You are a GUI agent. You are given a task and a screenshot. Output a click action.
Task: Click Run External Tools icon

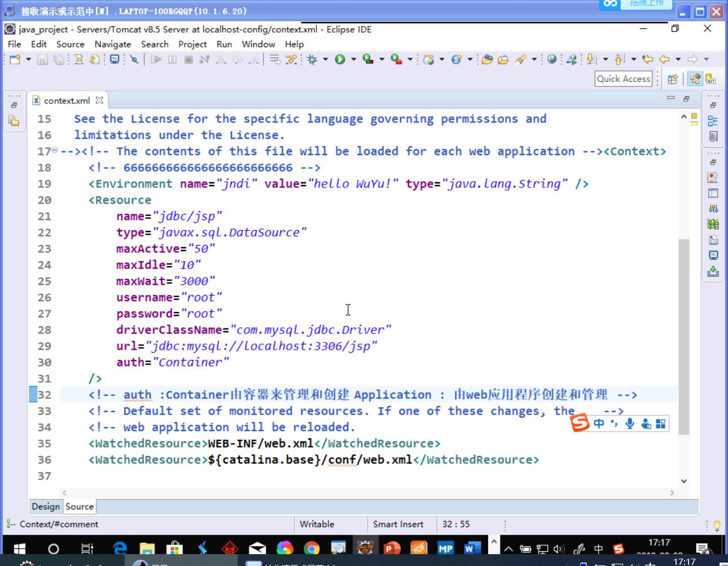396,59
